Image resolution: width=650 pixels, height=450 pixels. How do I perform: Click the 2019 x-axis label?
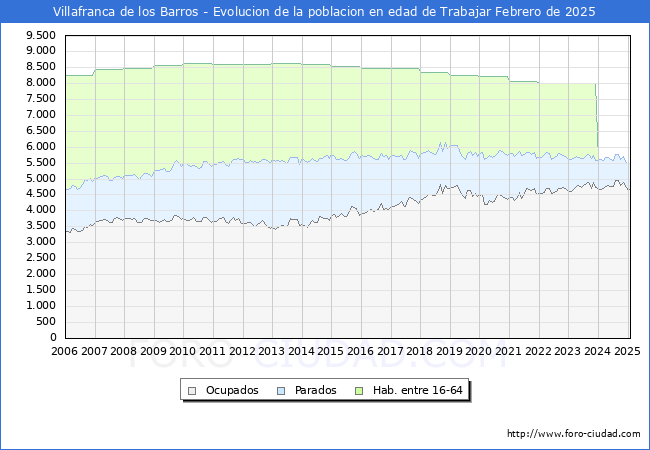(449, 351)
